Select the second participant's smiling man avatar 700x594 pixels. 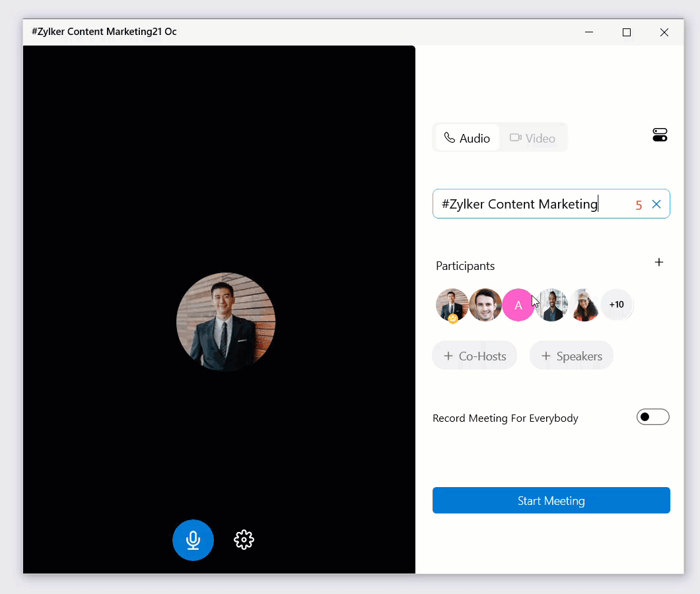(x=485, y=305)
